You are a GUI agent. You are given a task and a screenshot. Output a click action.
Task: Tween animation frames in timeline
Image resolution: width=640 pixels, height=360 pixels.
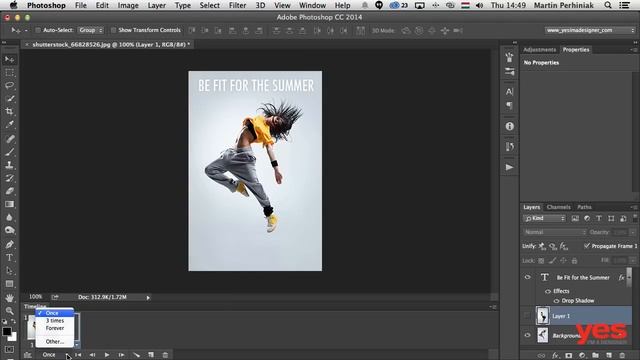(136, 355)
